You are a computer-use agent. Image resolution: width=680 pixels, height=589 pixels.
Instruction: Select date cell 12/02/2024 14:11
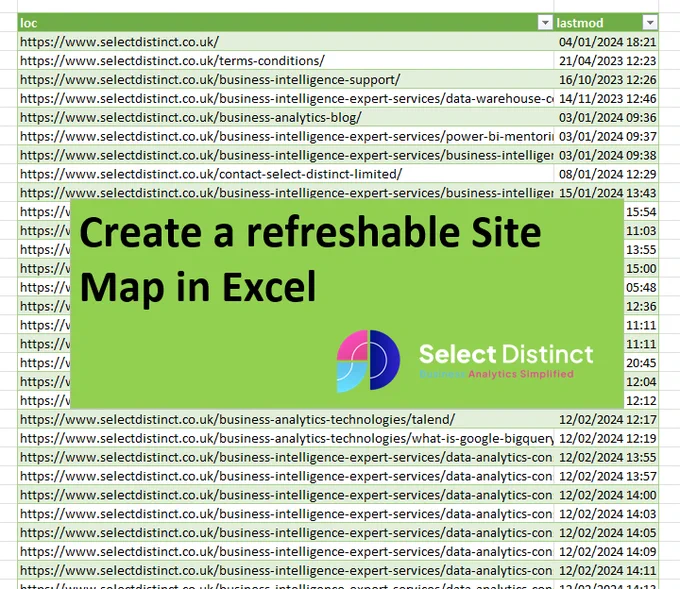(606, 570)
